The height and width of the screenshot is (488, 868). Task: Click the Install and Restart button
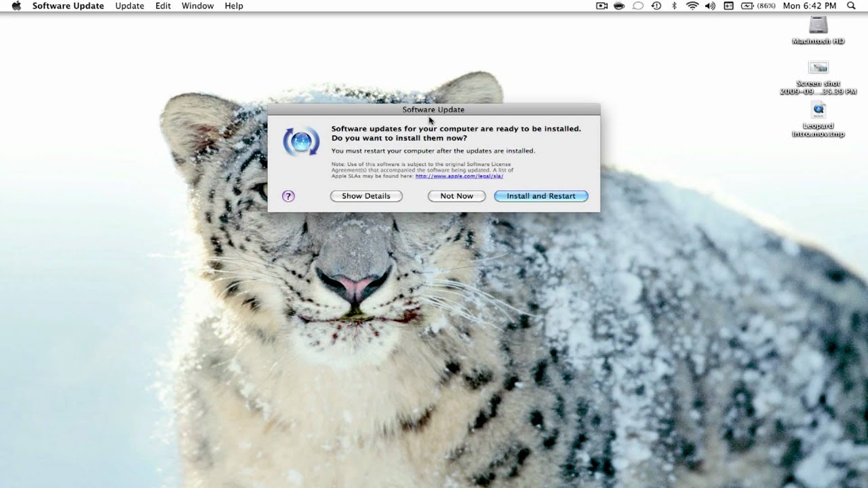point(541,196)
